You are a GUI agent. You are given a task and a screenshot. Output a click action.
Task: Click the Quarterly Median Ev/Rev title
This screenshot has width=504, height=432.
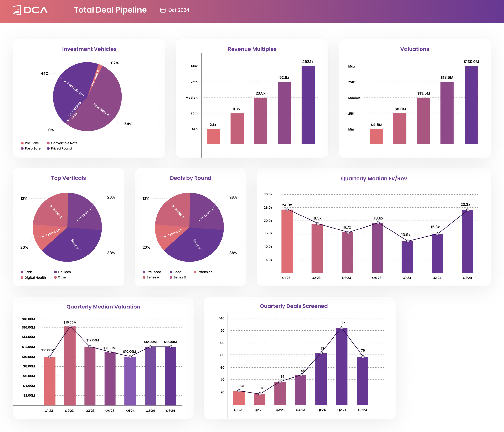point(374,179)
